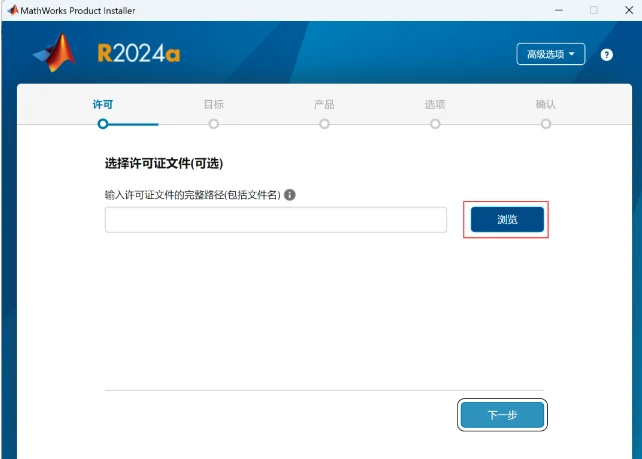
Task: Click the license file path input field
Action: click(276, 220)
